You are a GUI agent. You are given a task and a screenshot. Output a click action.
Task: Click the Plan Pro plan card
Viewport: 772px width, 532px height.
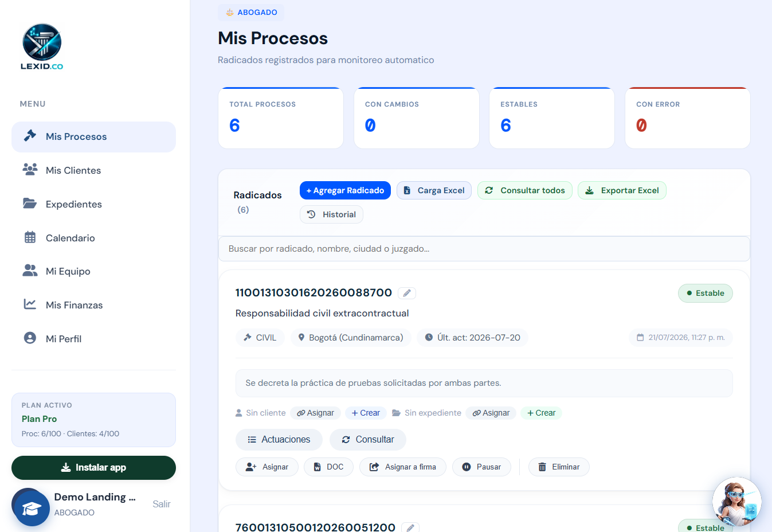[93, 420]
